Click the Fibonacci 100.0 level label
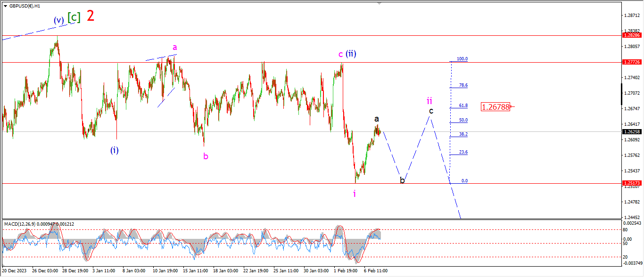The image size is (644, 277). (463, 59)
